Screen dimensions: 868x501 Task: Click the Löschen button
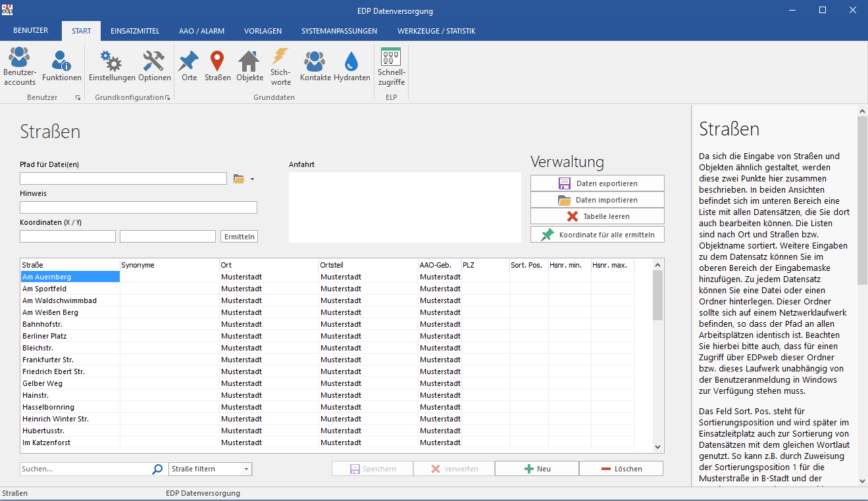point(621,469)
